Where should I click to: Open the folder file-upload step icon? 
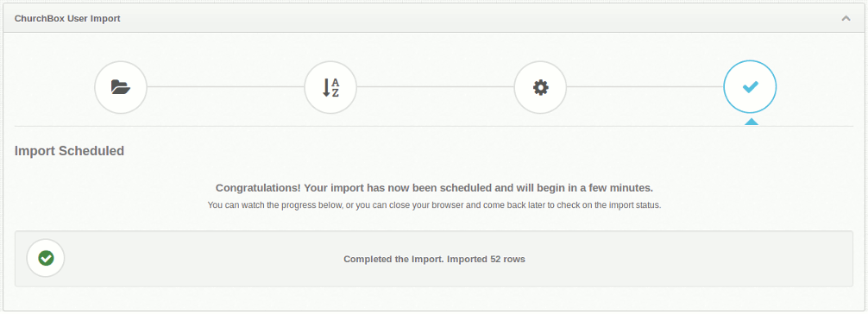pyautogui.click(x=121, y=87)
